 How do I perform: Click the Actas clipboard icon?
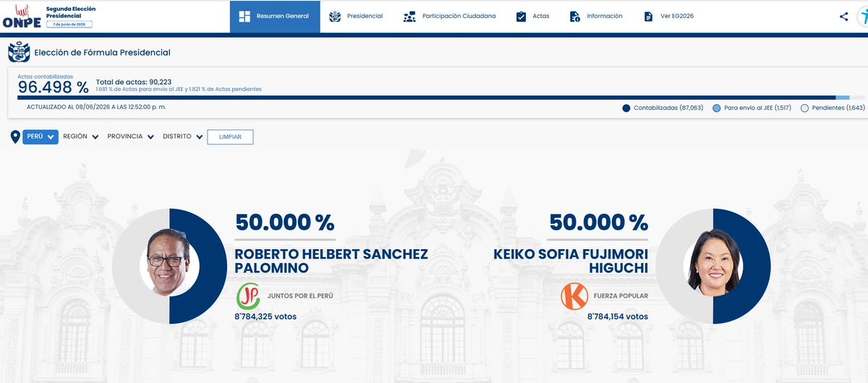pyautogui.click(x=521, y=16)
